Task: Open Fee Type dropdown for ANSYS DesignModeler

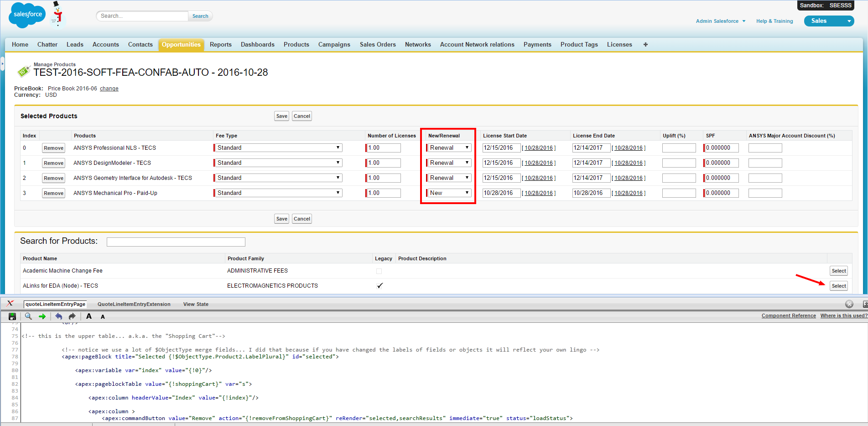Action: click(278, 163)
